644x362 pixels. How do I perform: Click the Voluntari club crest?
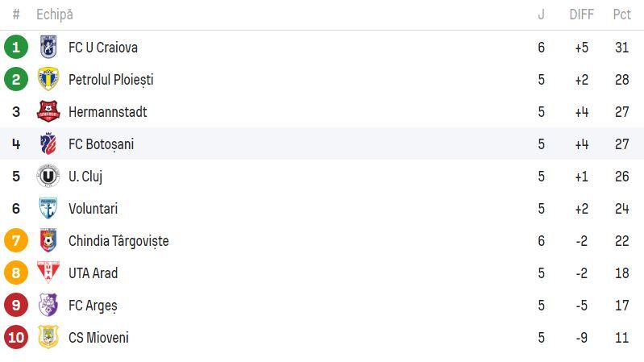pos(48,209)
